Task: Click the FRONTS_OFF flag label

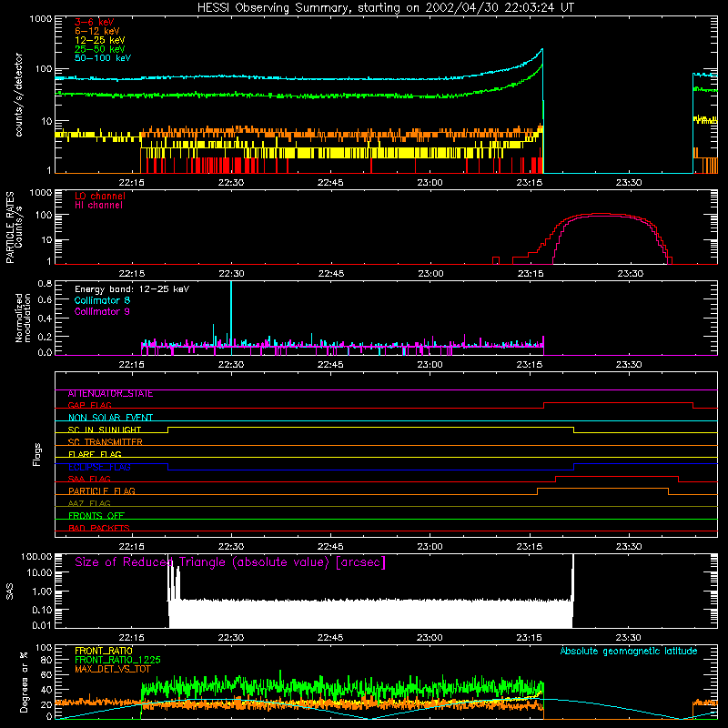Action: tap(96, 516)
